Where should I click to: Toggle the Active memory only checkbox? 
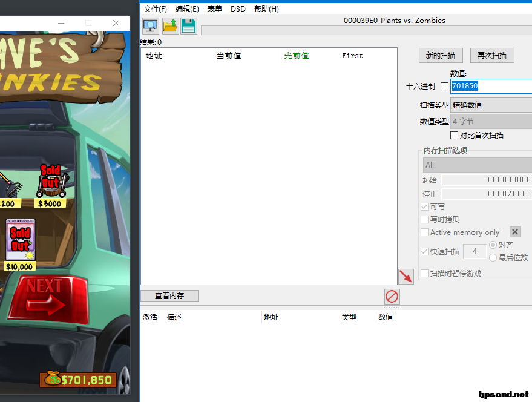pos(424,232)
